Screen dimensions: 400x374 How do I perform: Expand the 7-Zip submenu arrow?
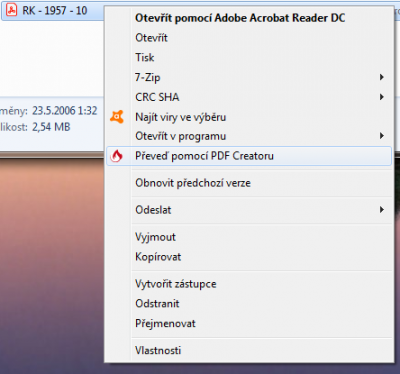click(x=382, y=77)
